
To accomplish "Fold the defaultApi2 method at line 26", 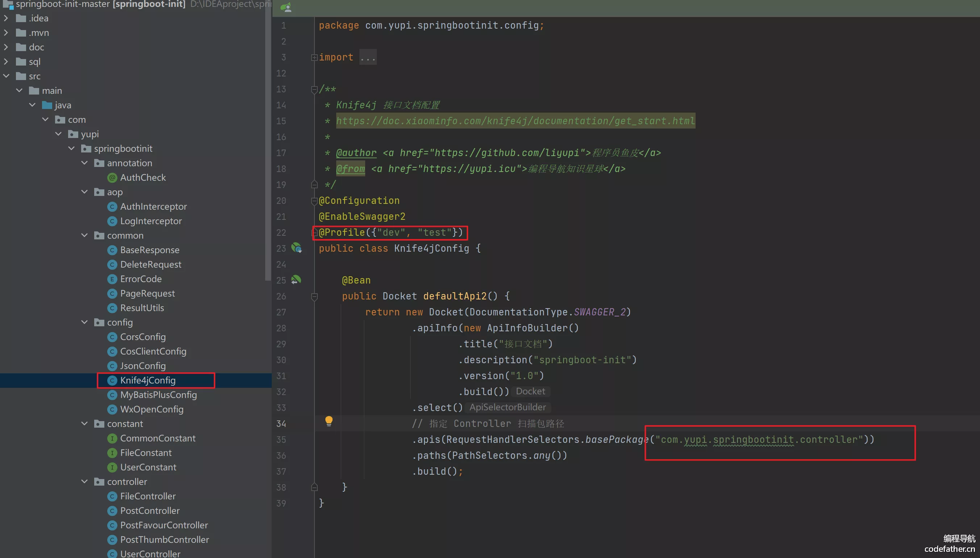I will coord(314,296).
